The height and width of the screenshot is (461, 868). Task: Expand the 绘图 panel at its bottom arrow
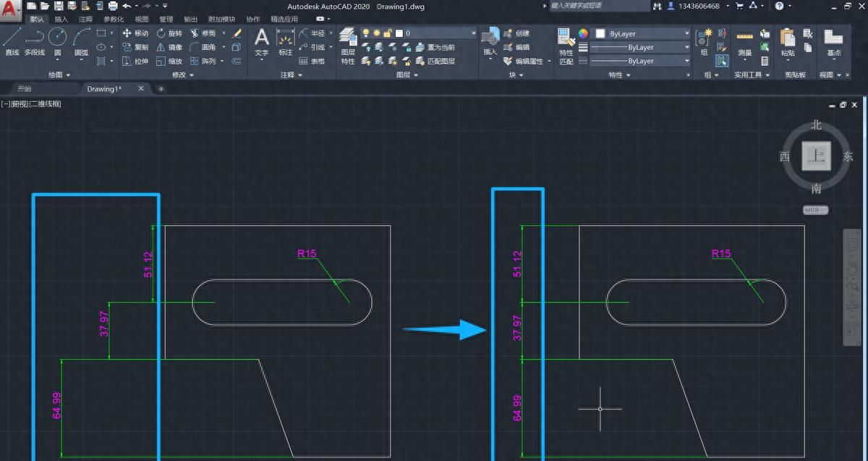[67, 74]
